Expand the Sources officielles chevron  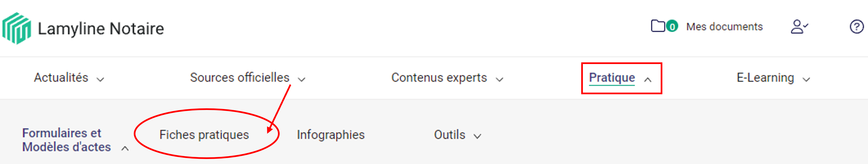302,80
